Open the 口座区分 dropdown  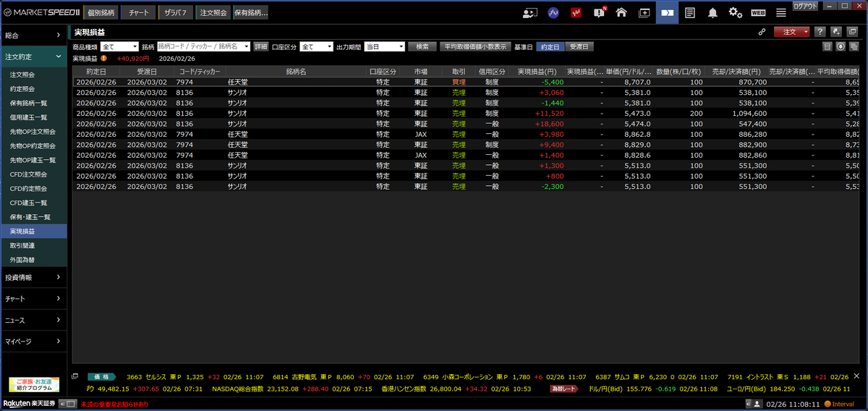[x=316, y=46]
